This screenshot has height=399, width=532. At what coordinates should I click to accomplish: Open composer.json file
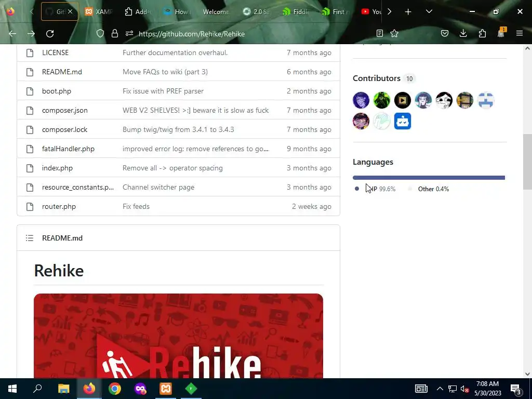point(65,111)
